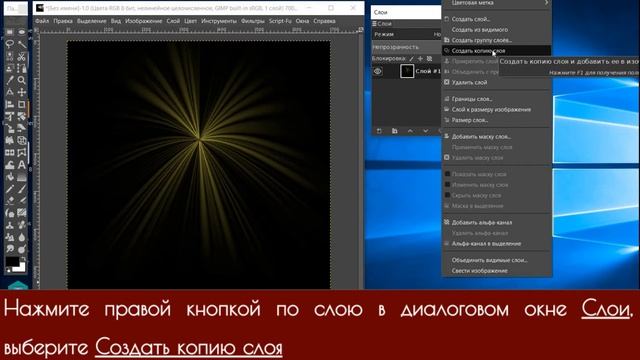640x360 pixels.
Task: Choose Создать группу слоёв... context entry
Action: click(x=497, y=40)
